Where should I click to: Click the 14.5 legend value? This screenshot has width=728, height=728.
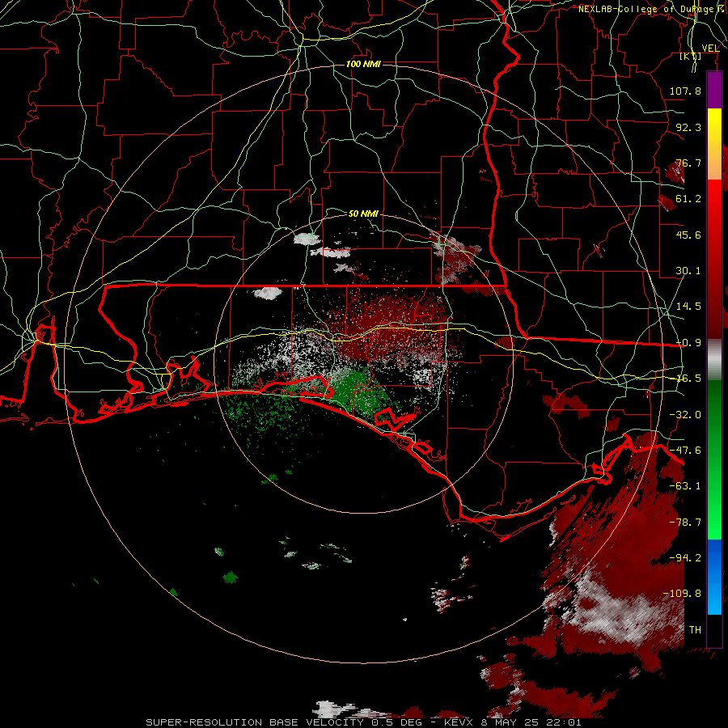pos(688,307)
